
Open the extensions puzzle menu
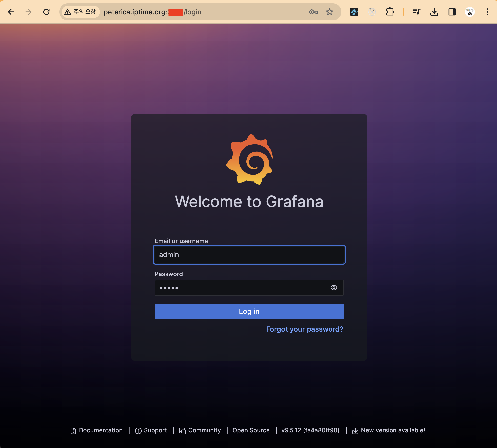[390, 12]
